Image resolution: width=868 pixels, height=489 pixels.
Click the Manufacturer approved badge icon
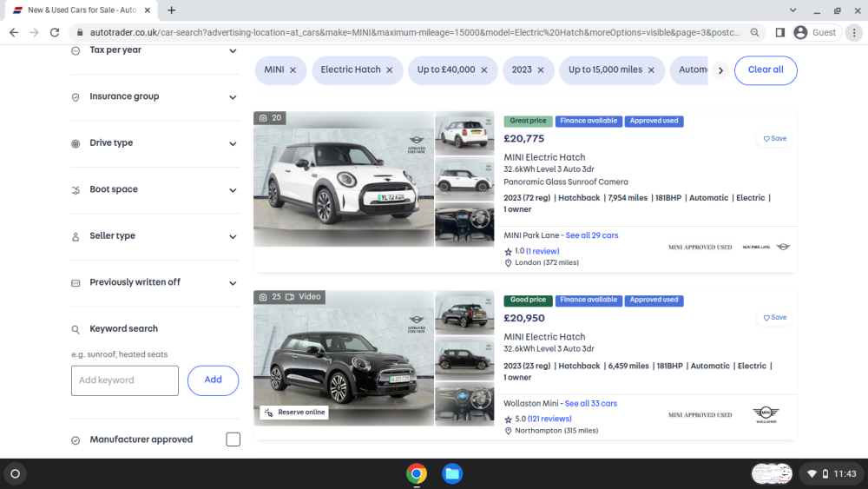pyautogui.click(x=76, y=441)
